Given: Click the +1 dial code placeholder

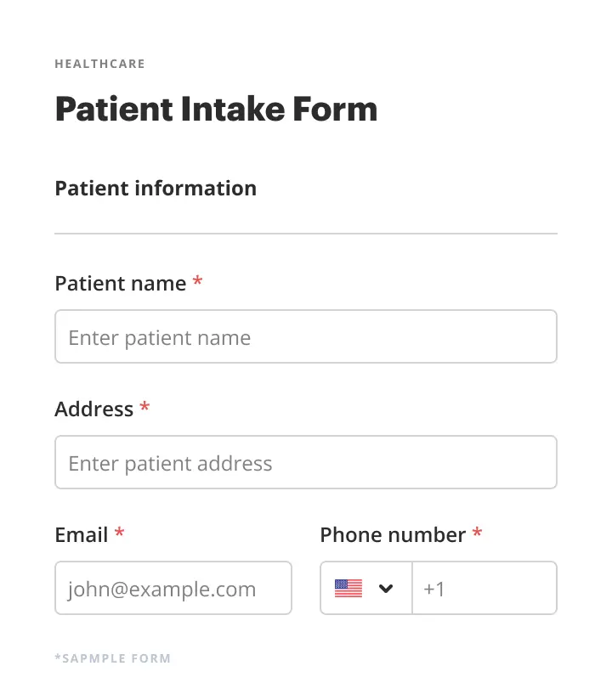Looking at the screenshot, I should (x=434, y=589).
